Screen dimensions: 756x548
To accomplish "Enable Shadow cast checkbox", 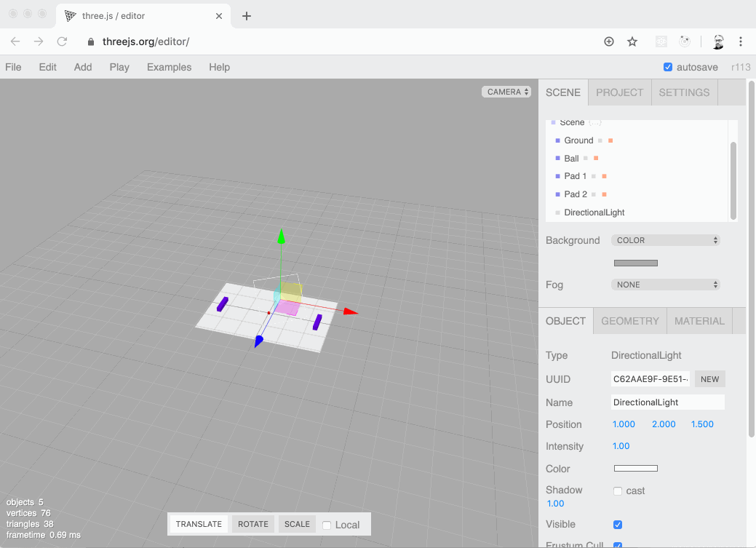I will click(x=618, y=491).
